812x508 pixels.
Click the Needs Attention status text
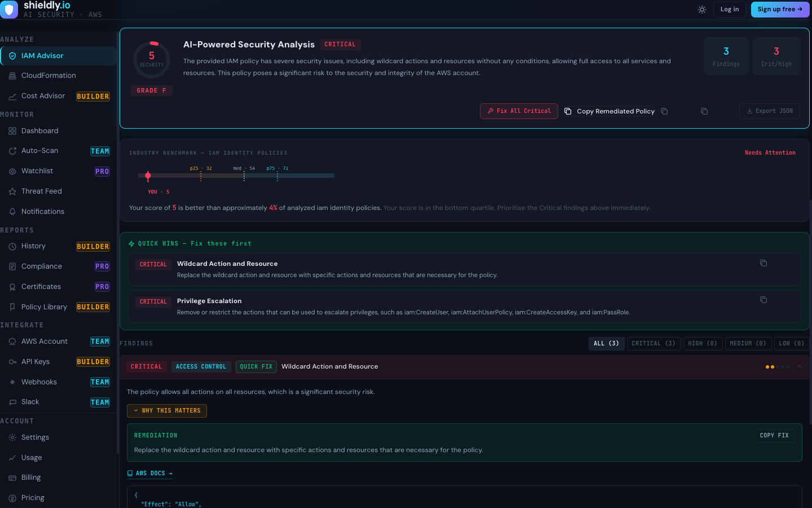point(770,153)
